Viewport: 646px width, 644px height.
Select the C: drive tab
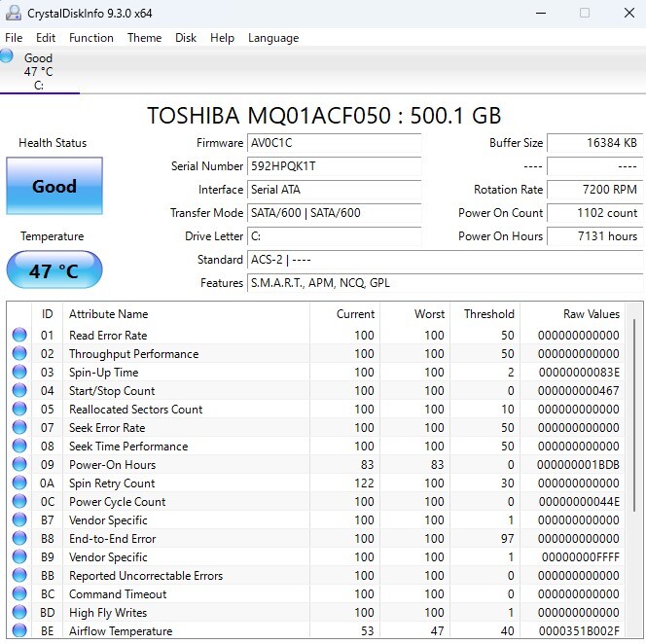(39, 71)
